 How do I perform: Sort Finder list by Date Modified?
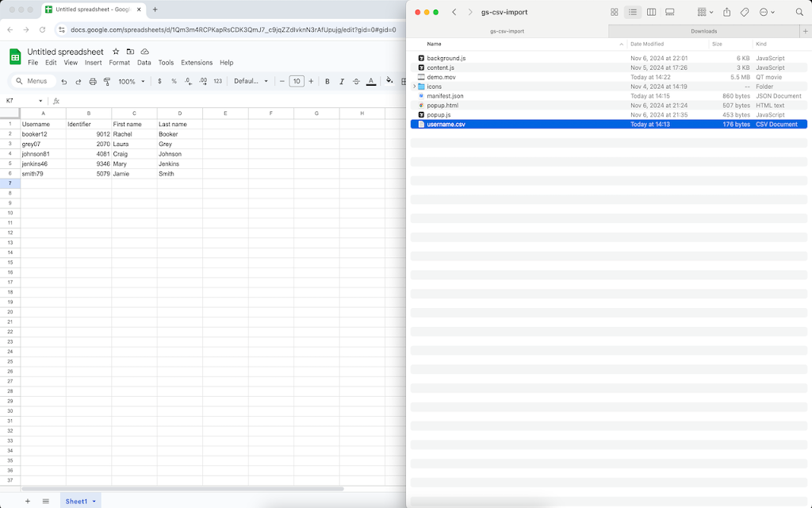[x=647, y=44]
